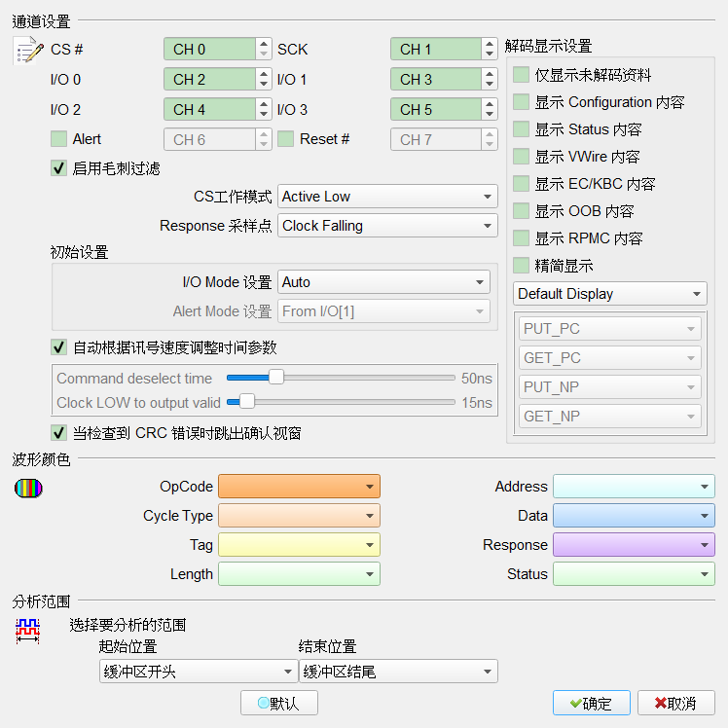Check 显示 VWire 内容
The image size is (728, 728).
522,157
